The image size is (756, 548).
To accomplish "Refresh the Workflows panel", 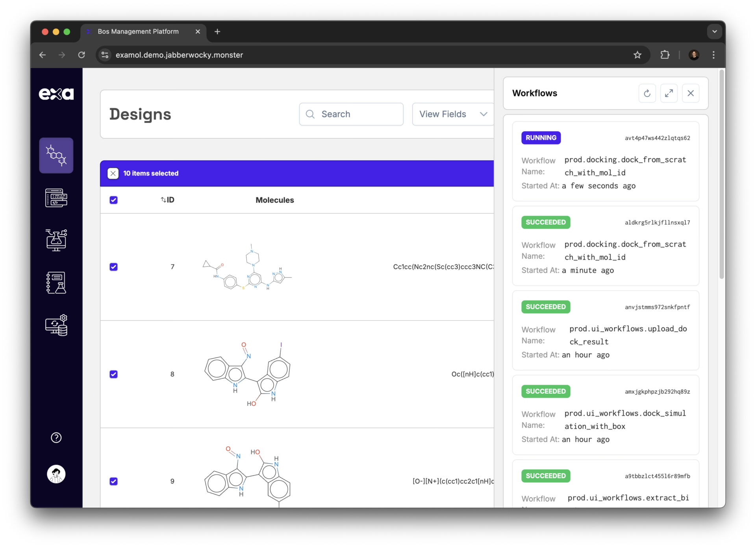I will tap(647, 93).
